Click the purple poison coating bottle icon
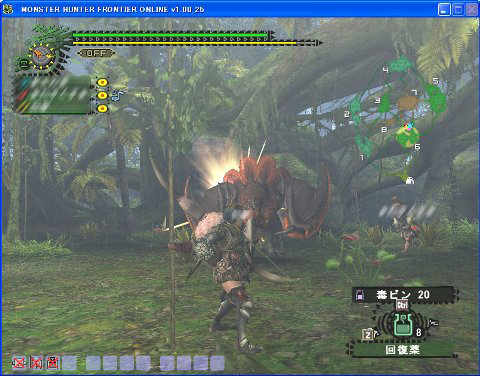Image resolution: width=480 pixels, height=376 pixels. pyautogui.click(x=359, y=295)
